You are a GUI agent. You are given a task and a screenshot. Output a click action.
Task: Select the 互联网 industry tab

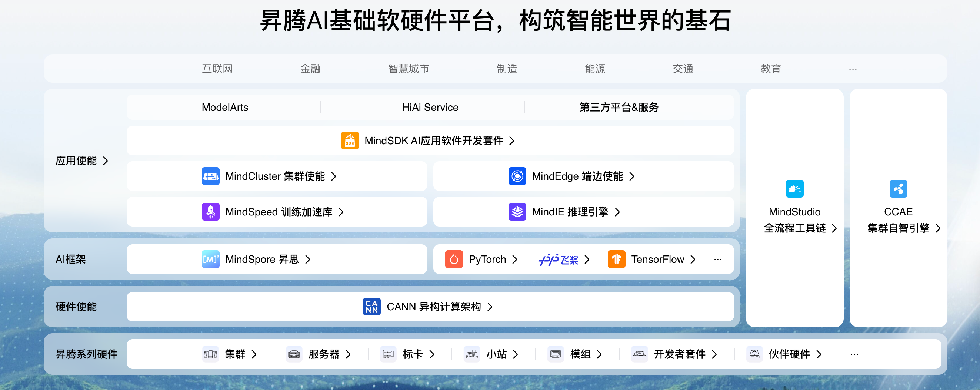(217, 69)
